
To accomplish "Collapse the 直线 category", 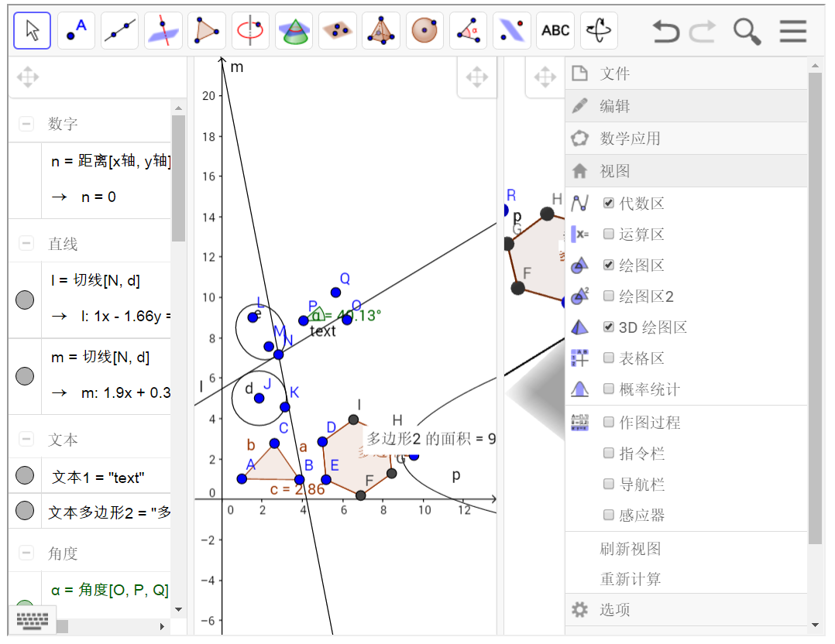I will click(26, 244).
